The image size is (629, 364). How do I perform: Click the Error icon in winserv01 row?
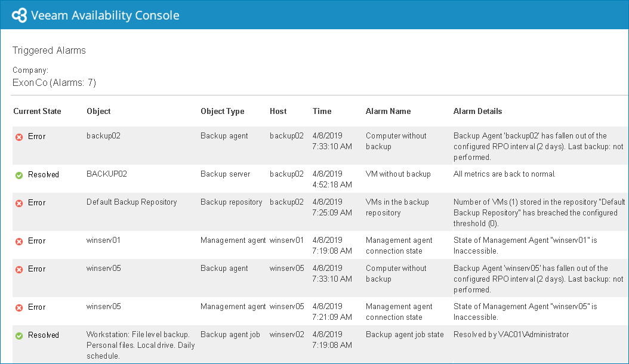pos(19,242)
